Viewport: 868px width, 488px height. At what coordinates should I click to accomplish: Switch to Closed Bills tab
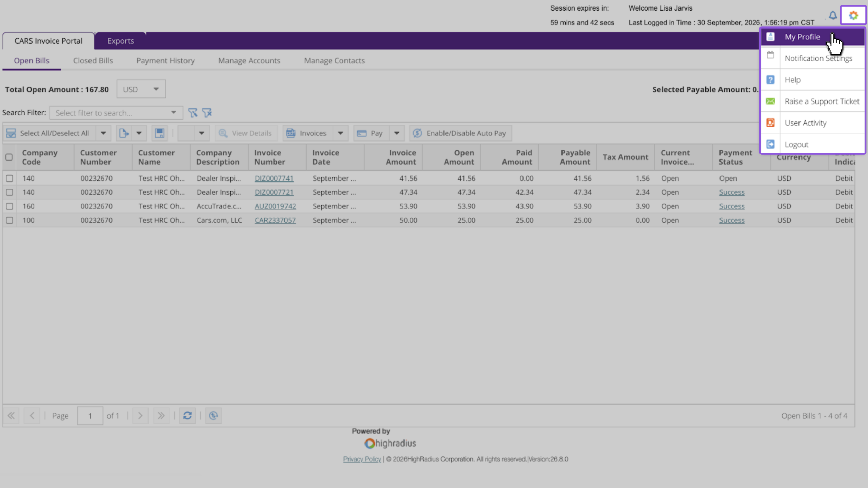[x=93, y=60]
